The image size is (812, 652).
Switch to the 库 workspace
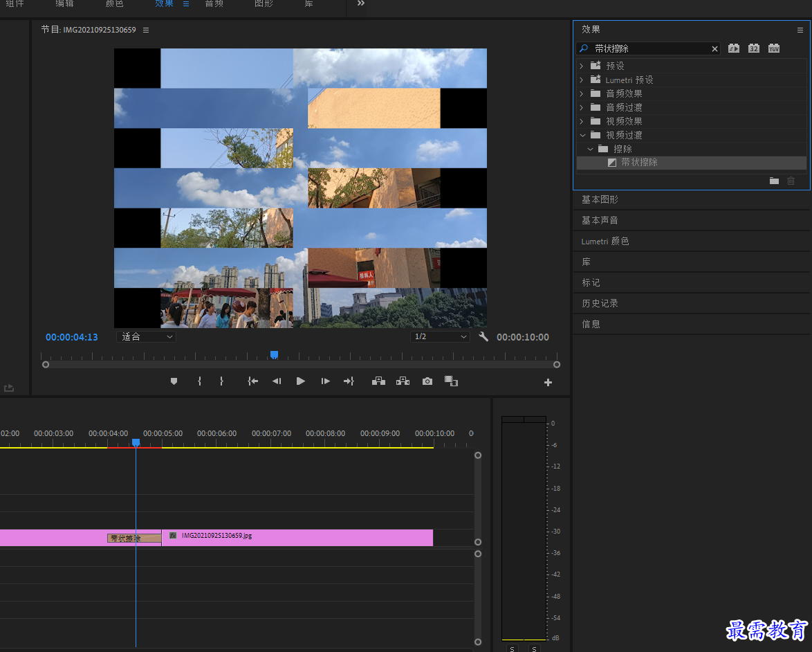[308, 3]
